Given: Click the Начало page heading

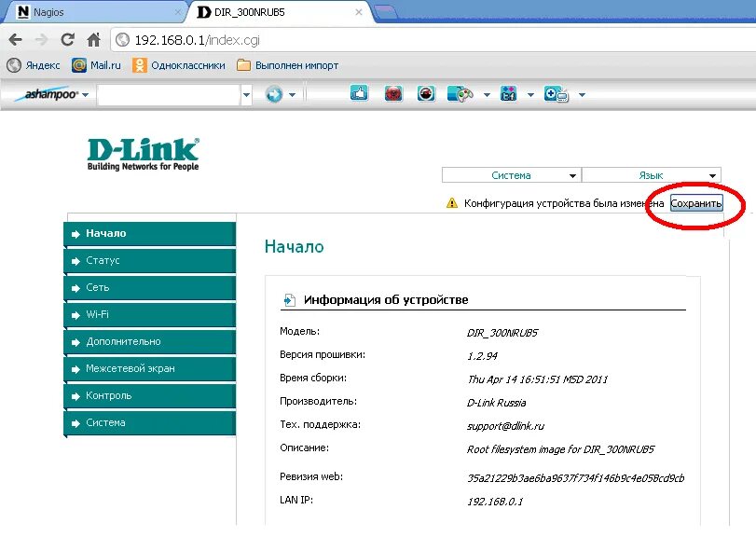Looking at the screenshot, I should [x=295, y=246].
